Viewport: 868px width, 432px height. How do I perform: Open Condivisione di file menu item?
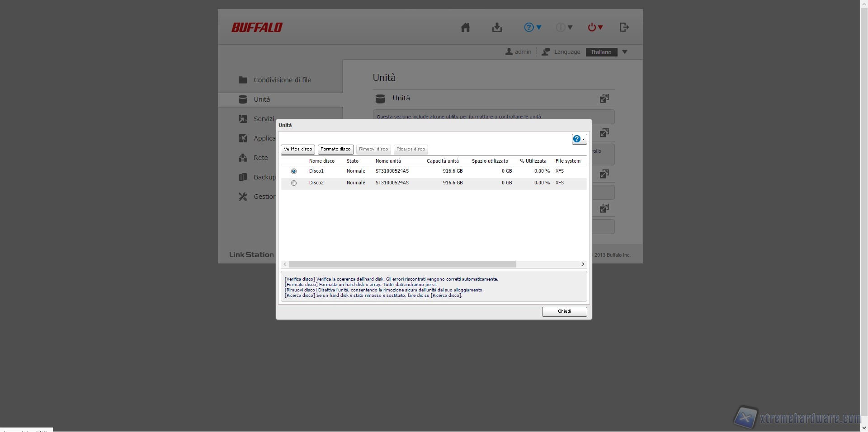(x=282, y=80)
